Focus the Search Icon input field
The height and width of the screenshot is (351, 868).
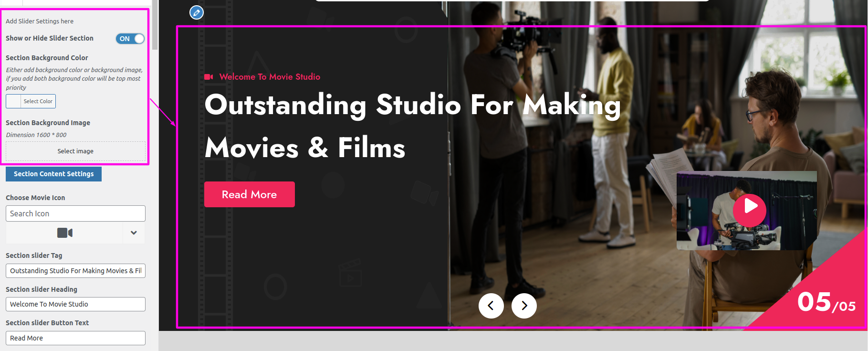(x=75, y=213)
